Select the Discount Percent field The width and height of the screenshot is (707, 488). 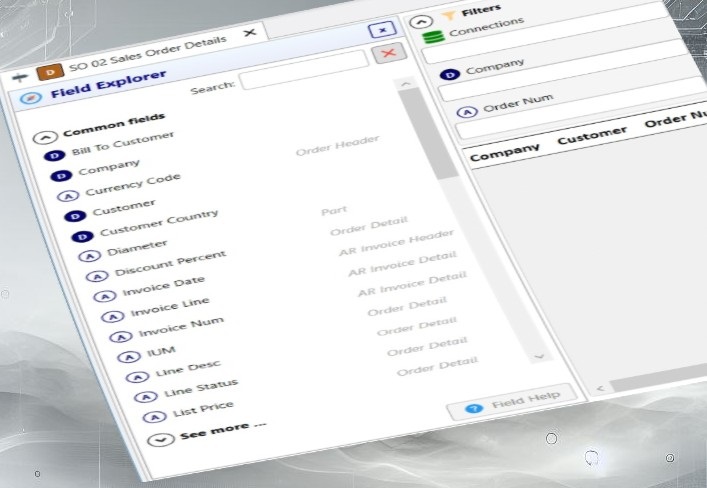170,262
